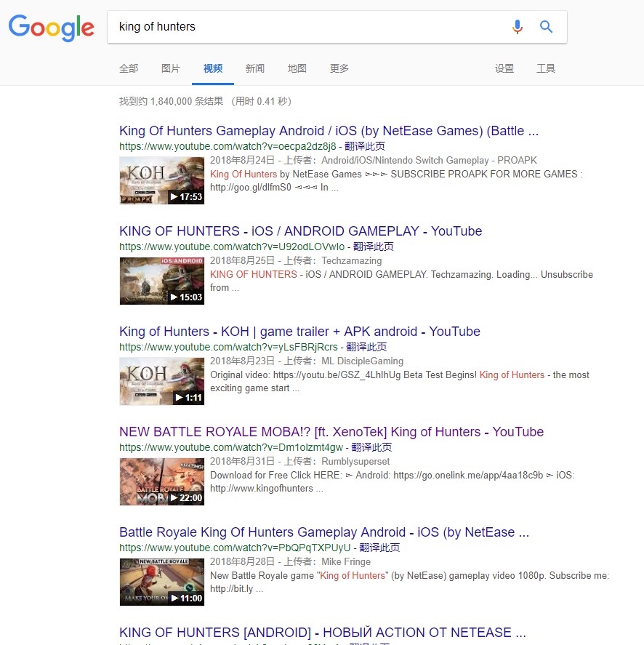Play the 17:53 PROAPK video thumbnail
The image size is (644, 645).
coord(161,180)
